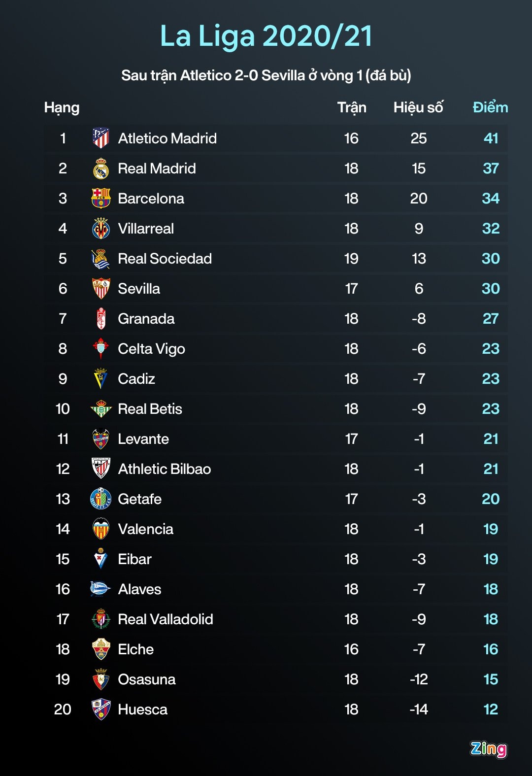
Task: Click the Điểm column header
Action: point(490,107)
